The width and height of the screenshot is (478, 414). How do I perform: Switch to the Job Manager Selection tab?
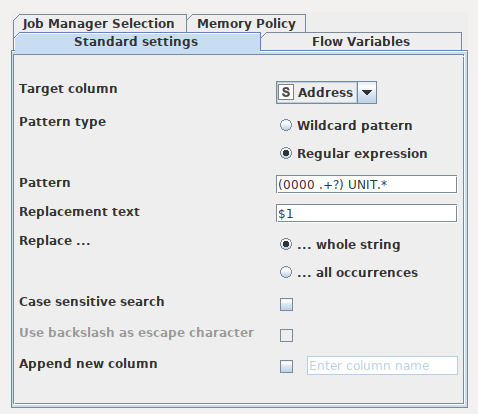tap(99, 24)
